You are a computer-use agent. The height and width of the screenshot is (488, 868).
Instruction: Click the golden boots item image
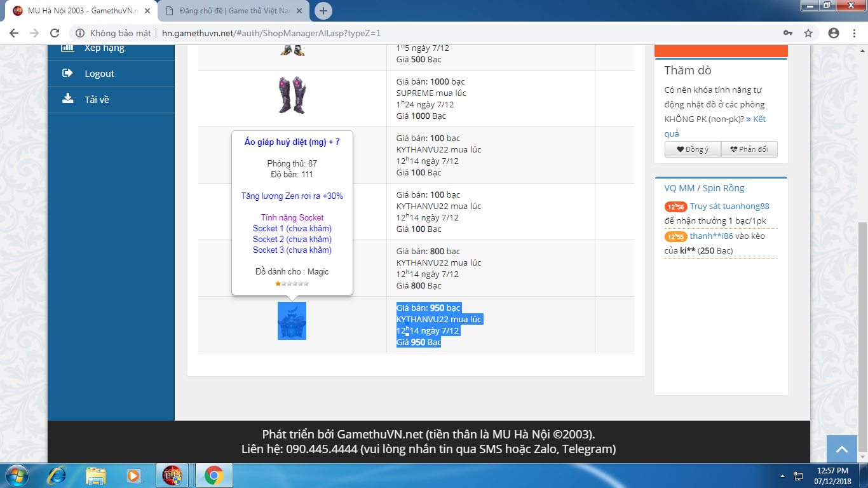click(292, 50)
